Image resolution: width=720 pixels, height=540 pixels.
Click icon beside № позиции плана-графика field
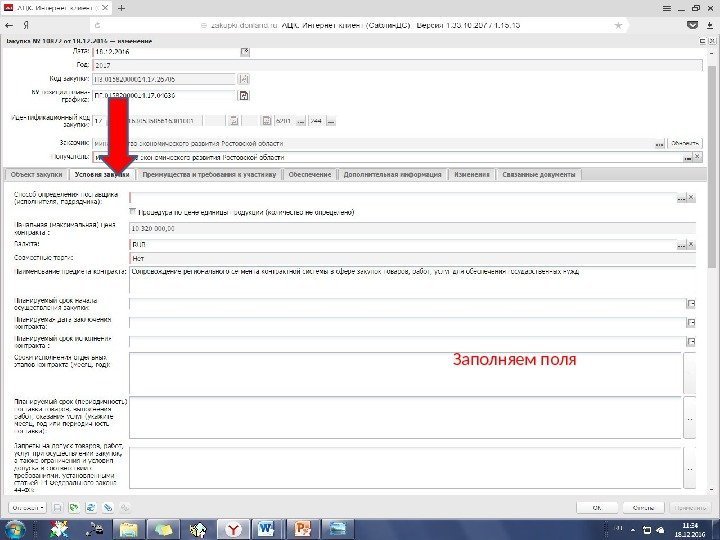tap(244, 96)
